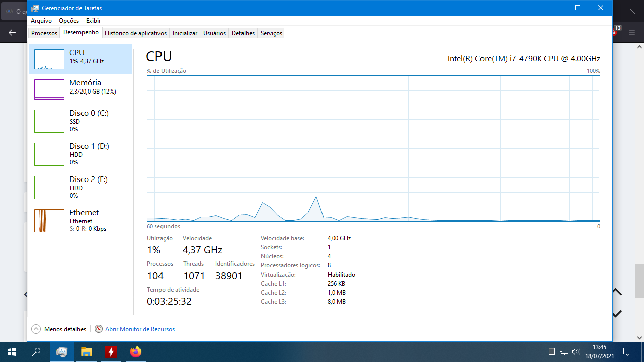644x362 pixels.
Task: Collapse view with Menos detalhes chevron
Action: click(x=36, y=329)
